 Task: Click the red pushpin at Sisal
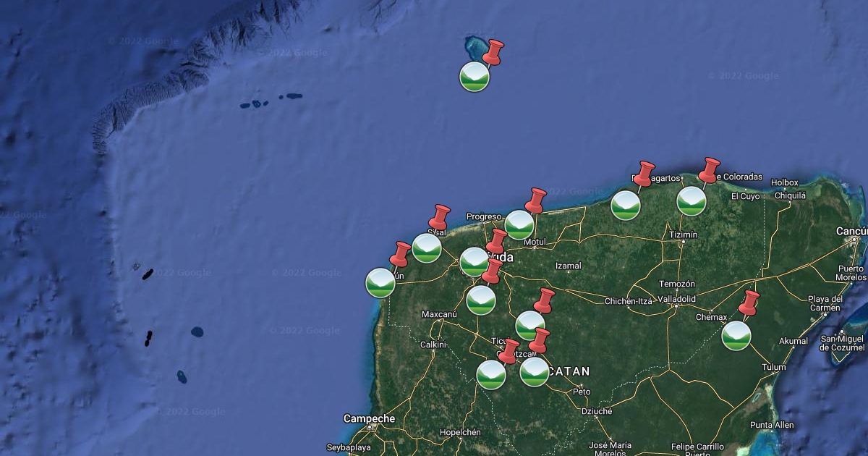point(440,216)
